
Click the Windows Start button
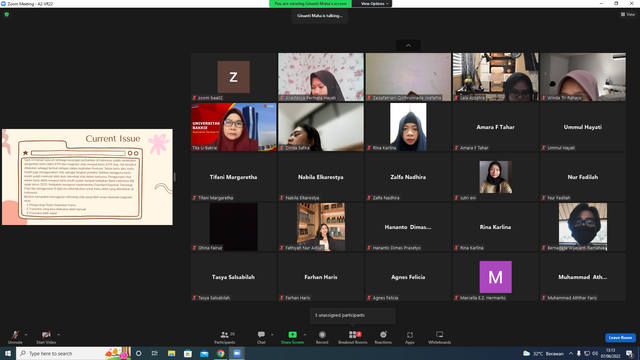click(x=8, y=353)
